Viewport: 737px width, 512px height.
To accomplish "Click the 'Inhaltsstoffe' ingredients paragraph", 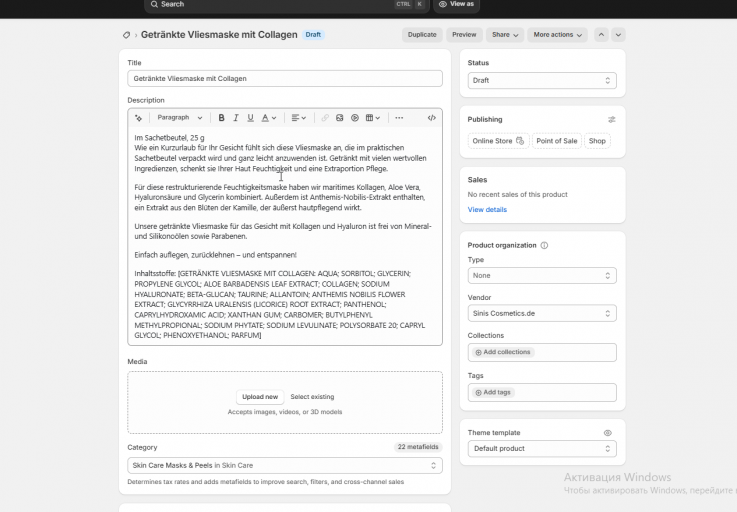I will 280,304.
